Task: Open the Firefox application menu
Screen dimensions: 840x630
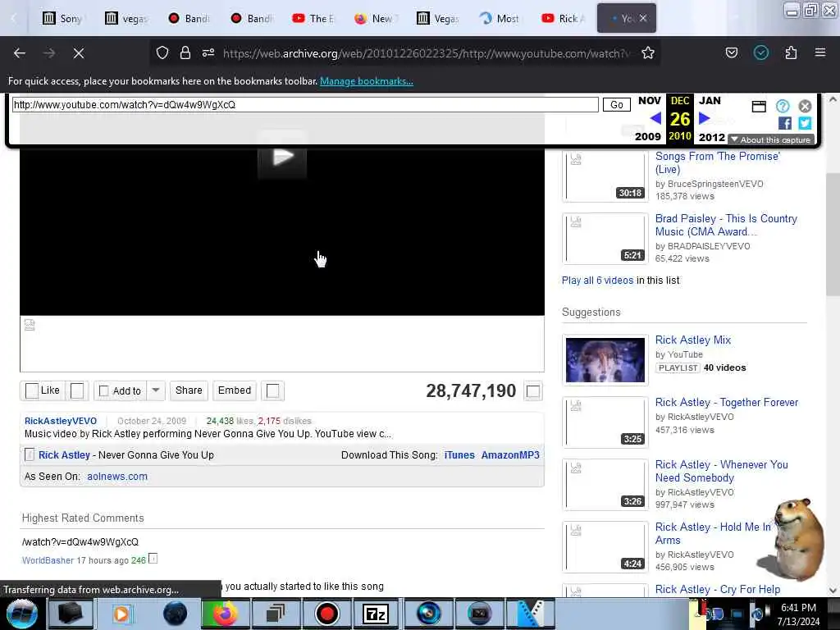Action: coord(820,52)
